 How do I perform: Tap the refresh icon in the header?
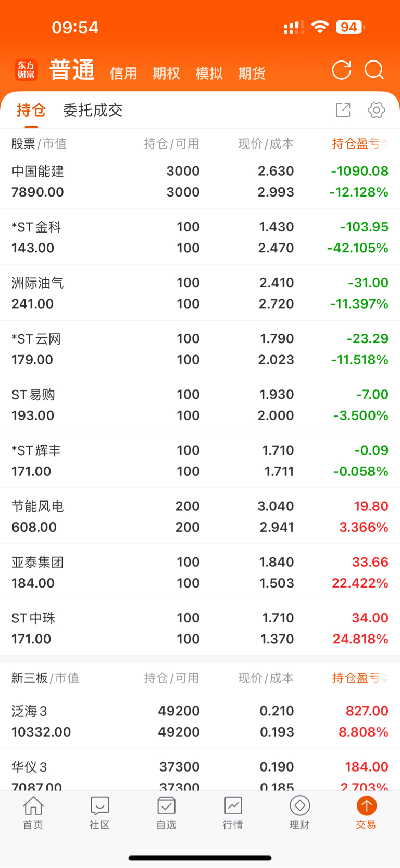(342, 70)
